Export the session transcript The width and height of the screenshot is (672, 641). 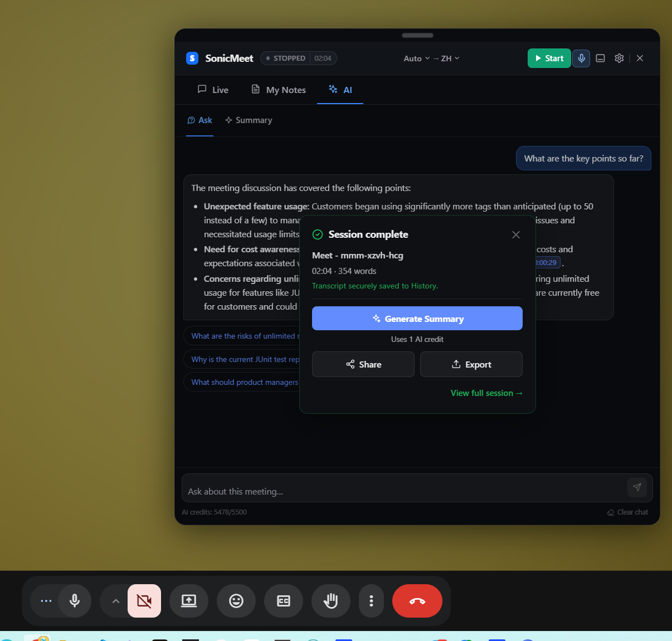pyautogui.click(x=471, y=364)
